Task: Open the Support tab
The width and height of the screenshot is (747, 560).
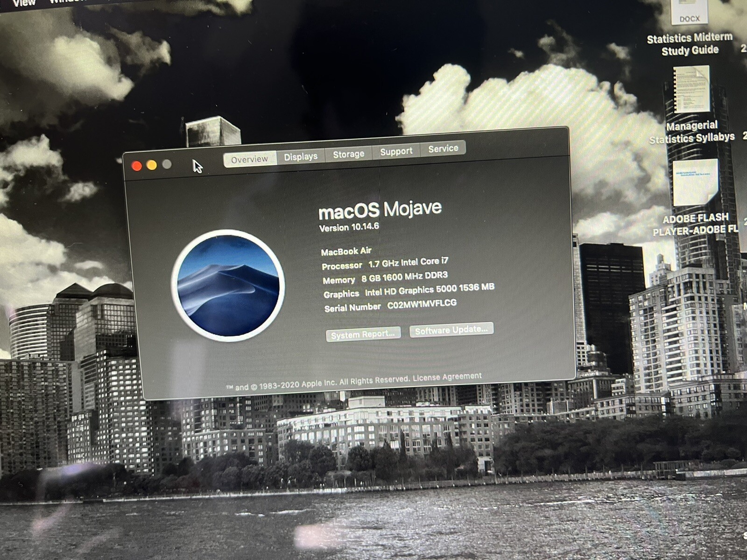Action: click(396, 151)
